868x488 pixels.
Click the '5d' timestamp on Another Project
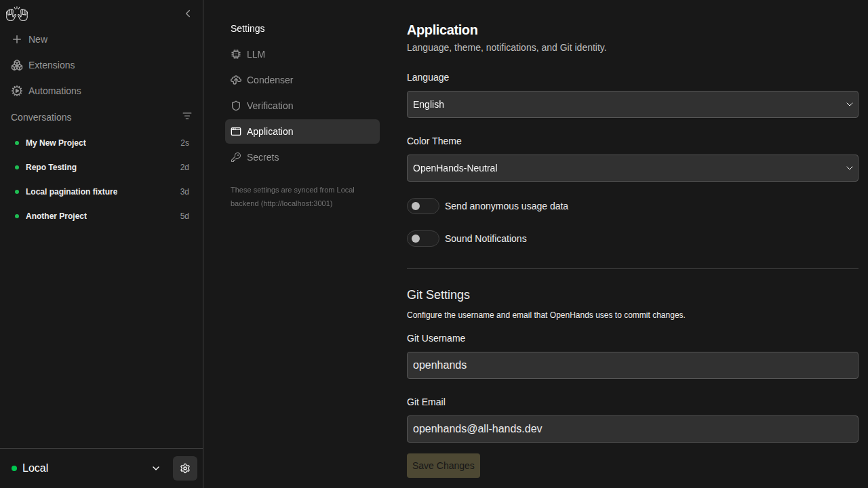[184, 216]
